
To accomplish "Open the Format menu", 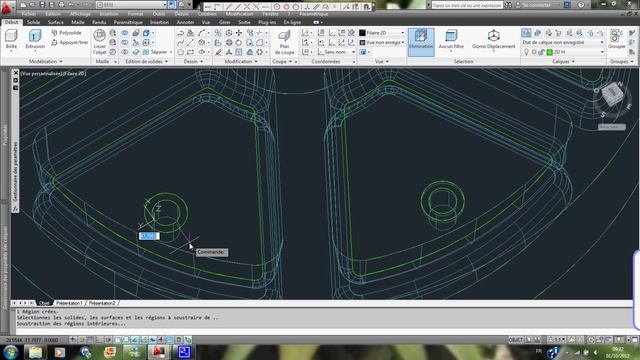I will [136, 14].
